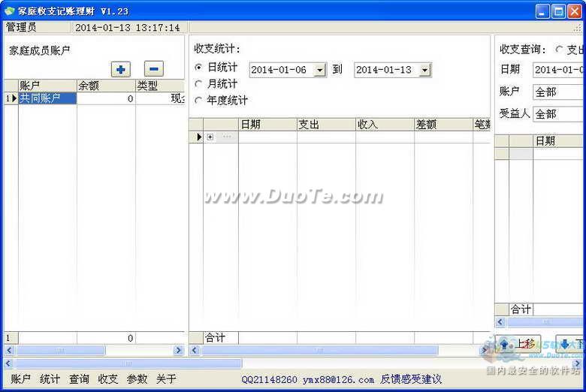Open end date 2014-01-13 dropdown
Screen dimensions: 586x392
[425, 70]
